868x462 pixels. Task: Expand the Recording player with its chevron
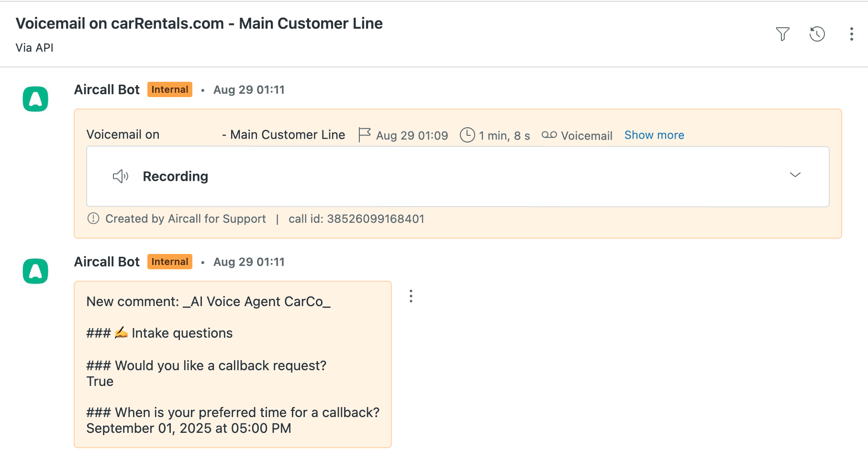(795, 176)
